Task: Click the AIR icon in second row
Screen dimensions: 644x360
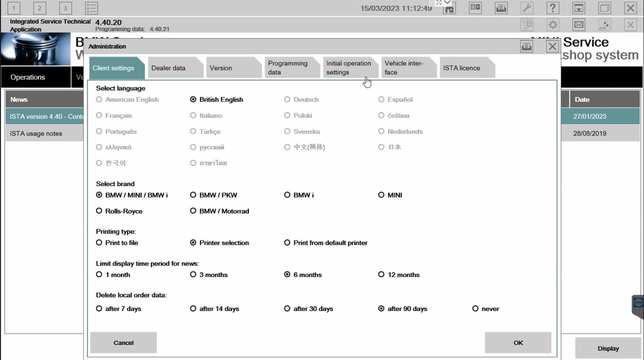Action: tap(605, 25)
